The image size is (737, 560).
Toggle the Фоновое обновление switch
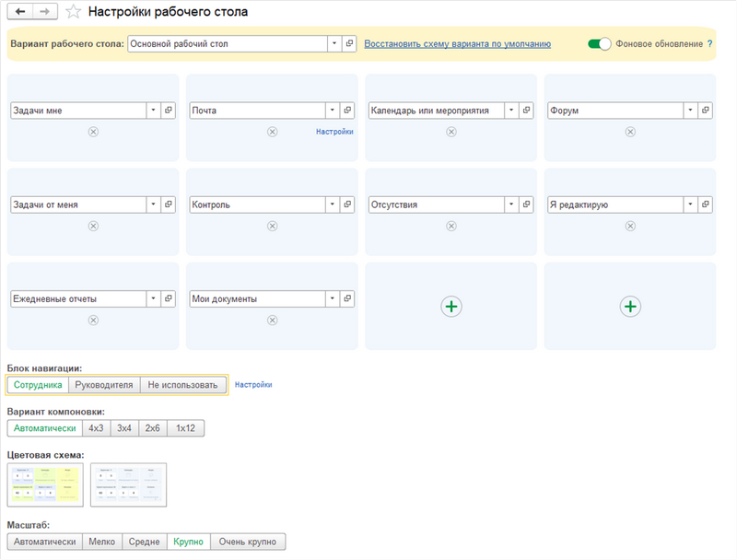tap(600, 44)
